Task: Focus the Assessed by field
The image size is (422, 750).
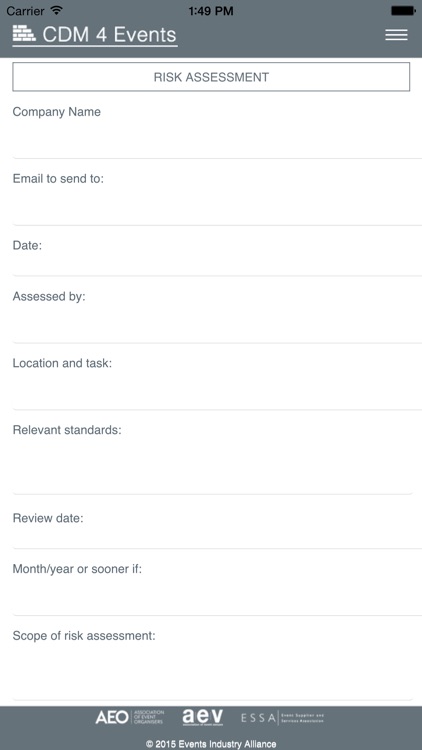Action: coord(217,326)
